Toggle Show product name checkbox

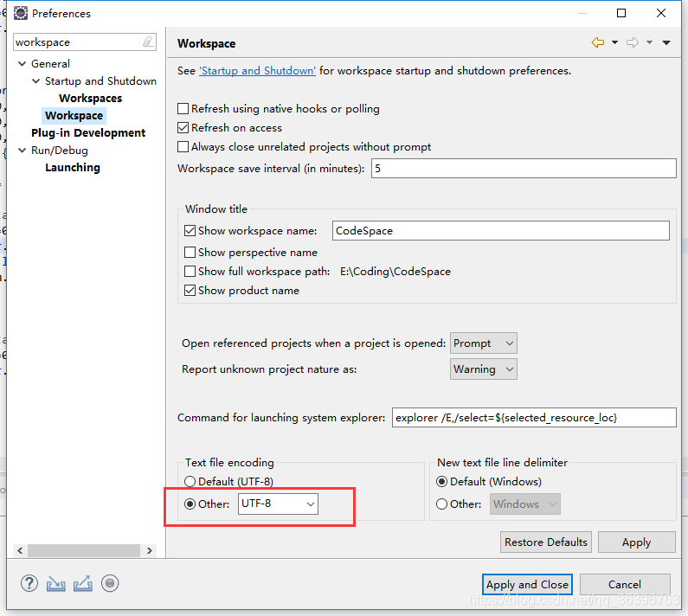tap(190, 291)
